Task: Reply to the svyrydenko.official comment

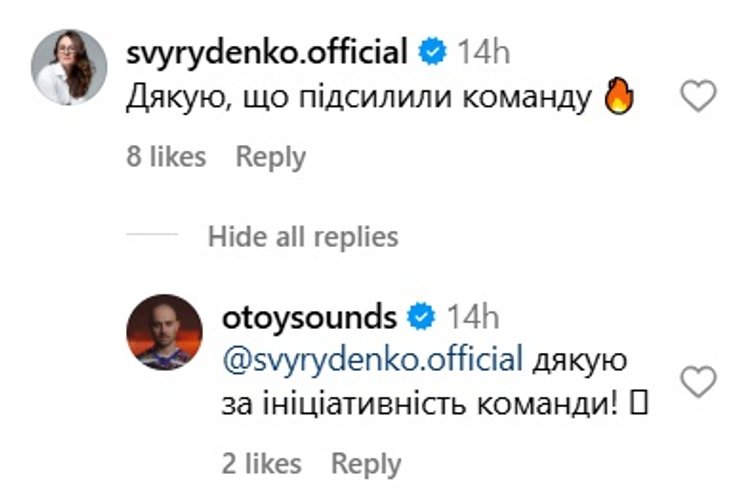Action: pos(270,157)
